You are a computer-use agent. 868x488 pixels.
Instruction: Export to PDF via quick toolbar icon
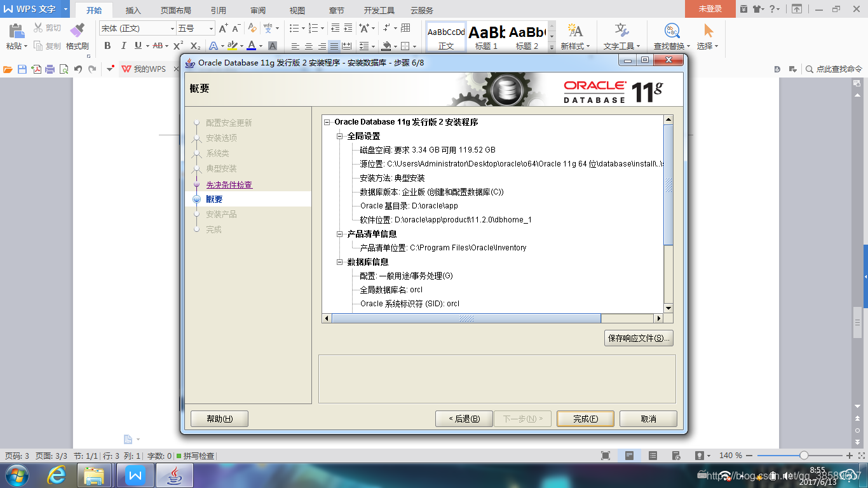36,69
